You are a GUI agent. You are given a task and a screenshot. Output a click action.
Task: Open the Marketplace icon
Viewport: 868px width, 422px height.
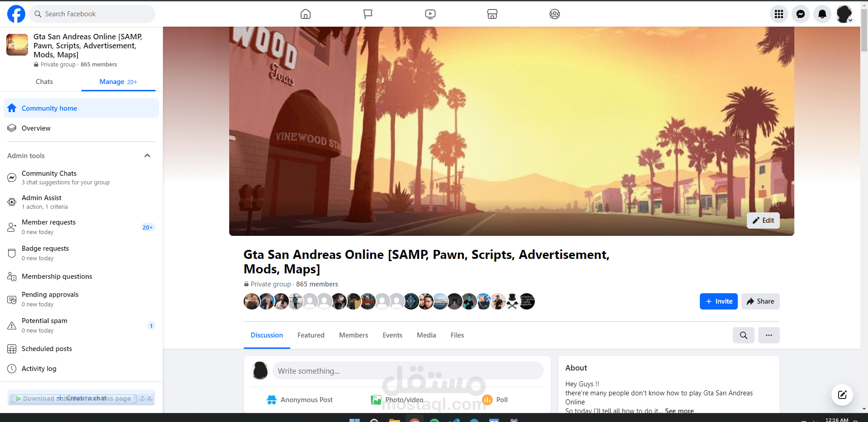(x=492, y=14)
